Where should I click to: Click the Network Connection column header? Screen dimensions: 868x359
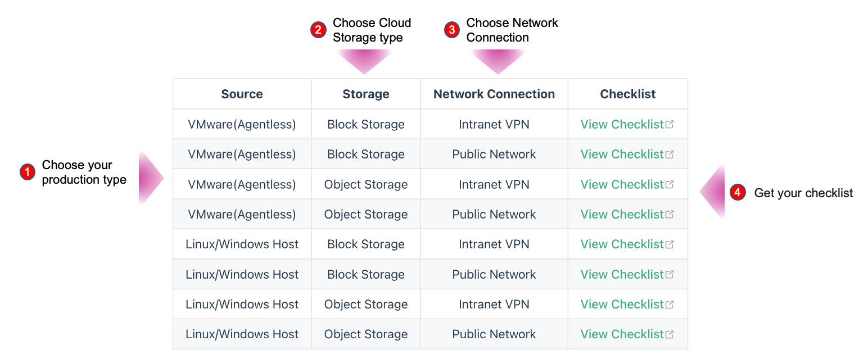click(x=494, y=94)
